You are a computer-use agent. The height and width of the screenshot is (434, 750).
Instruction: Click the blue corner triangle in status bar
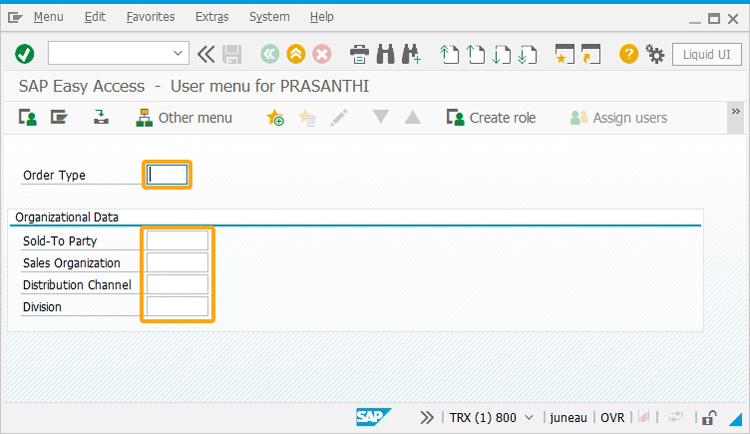click(x=735, y=420)
